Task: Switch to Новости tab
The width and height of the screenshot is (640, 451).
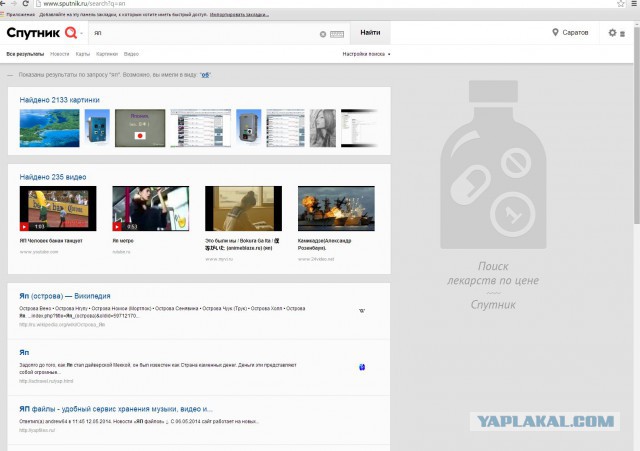Action: [x=60, y=54]
